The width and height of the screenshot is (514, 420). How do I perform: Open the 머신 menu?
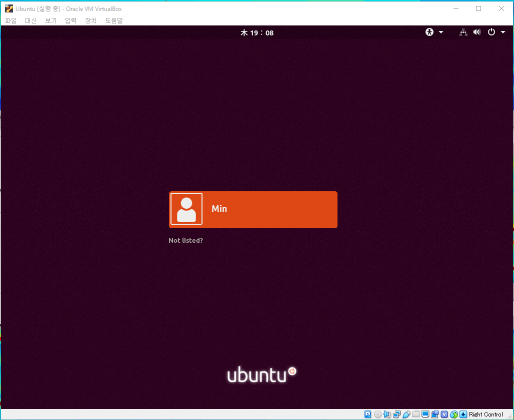(x=31, y=20)
